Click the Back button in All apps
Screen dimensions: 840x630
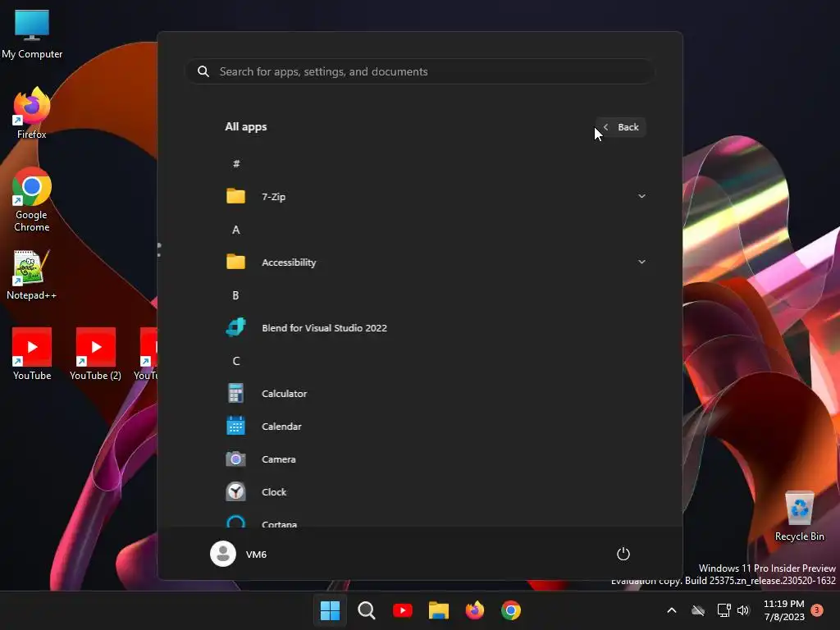tap(621, 127)
